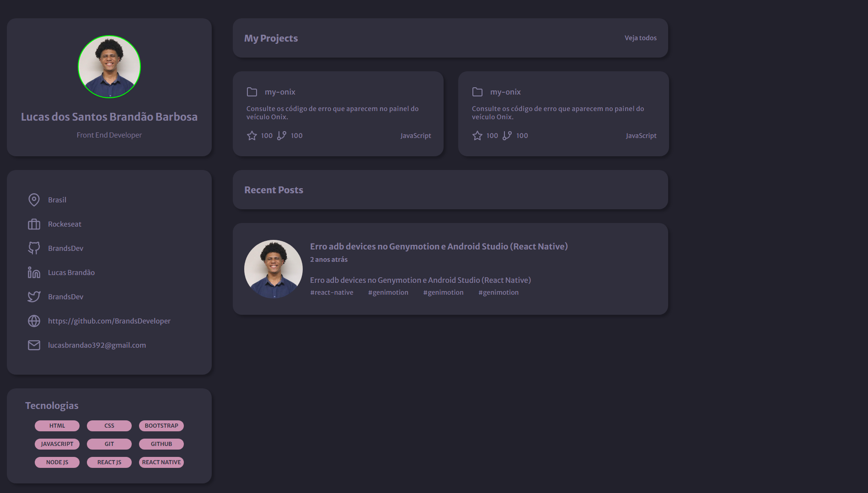Click the Twitter bird icon
The width and height of the screenshot is (868, 493).
pyautogui.click(x=34, y=297)
